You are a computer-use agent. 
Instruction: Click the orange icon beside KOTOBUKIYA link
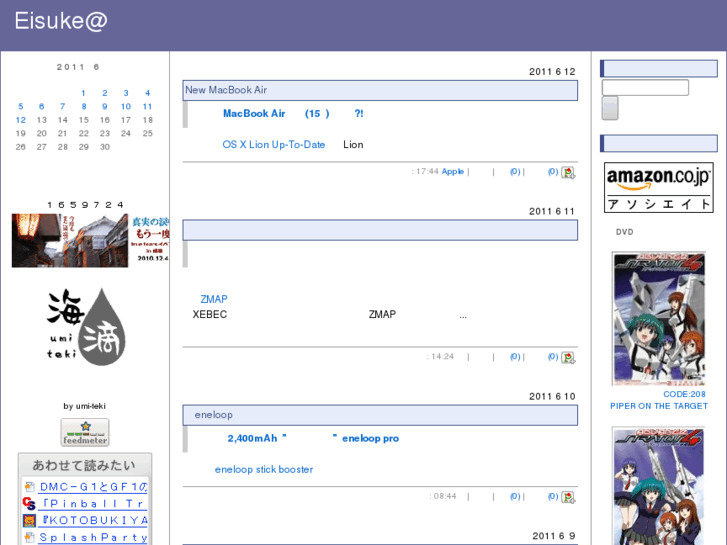coord(29,520)
